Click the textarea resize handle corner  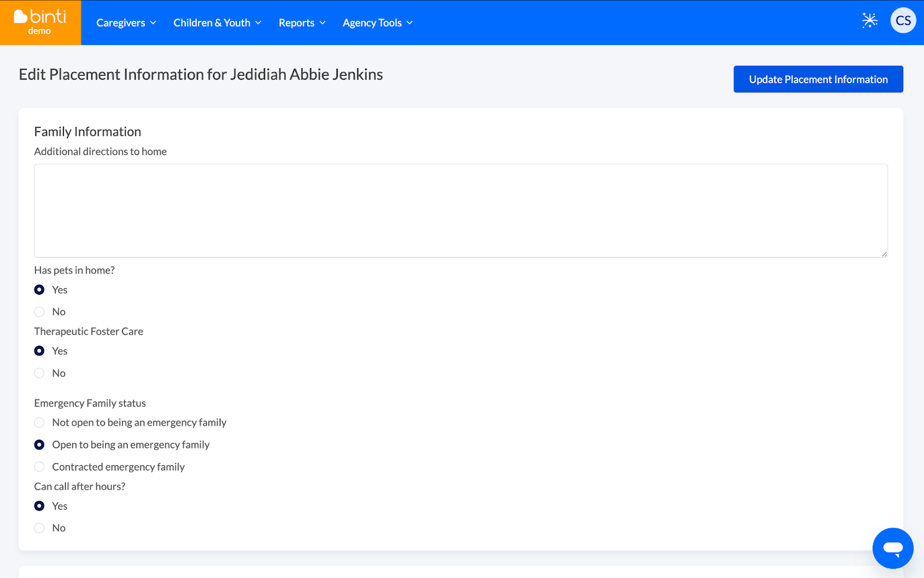884,254
